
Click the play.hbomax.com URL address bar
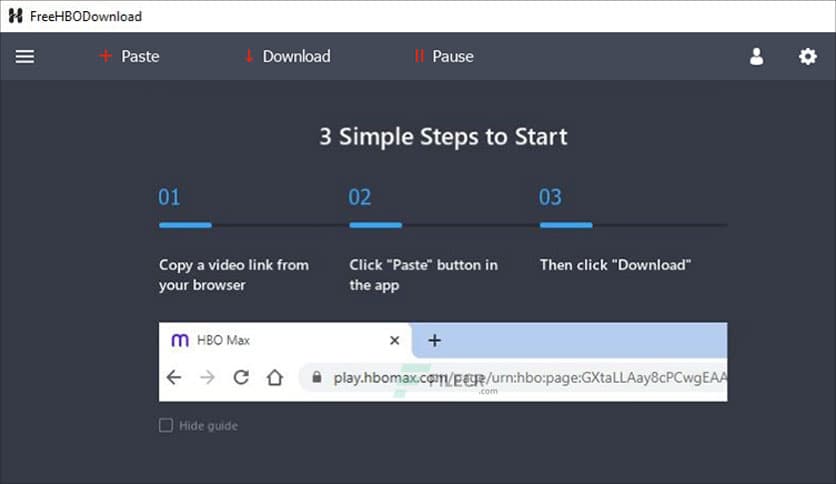[513, 378]
